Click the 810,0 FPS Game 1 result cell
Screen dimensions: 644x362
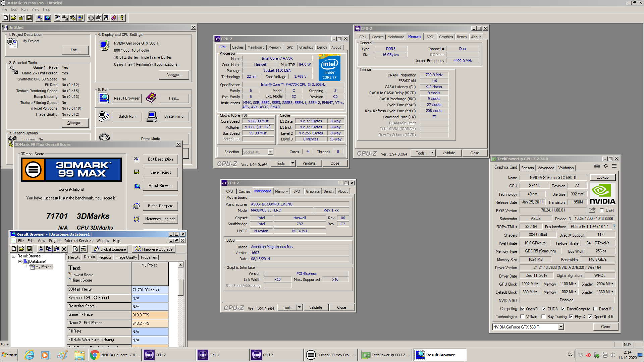(x=150, y=315)
